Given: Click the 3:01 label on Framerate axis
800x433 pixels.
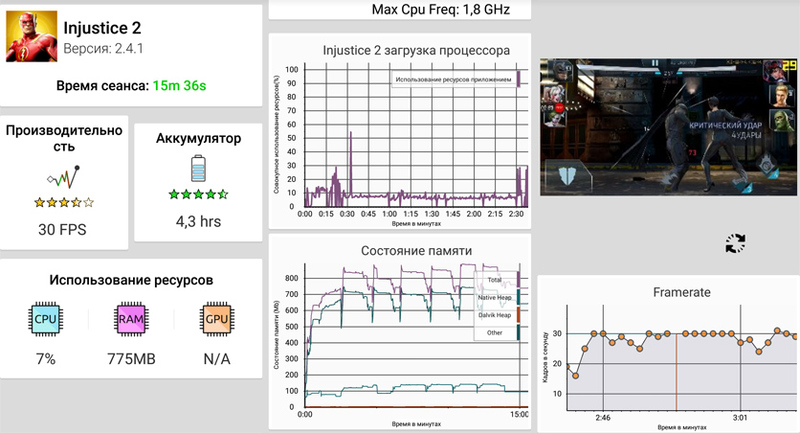Looking at the screenshot, I should point(740,418).
